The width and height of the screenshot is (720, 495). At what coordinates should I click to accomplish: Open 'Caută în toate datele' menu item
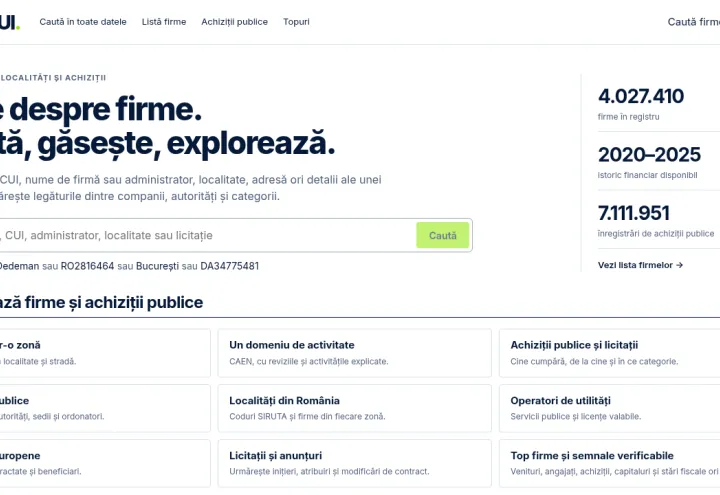[83, 22]
